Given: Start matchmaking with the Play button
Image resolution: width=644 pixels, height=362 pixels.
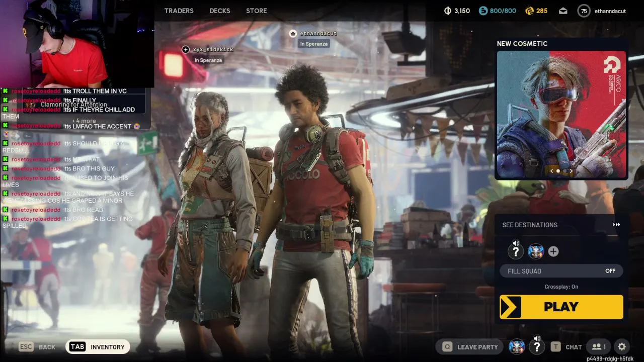Looking at the screenshot, I should coord(561,307).
